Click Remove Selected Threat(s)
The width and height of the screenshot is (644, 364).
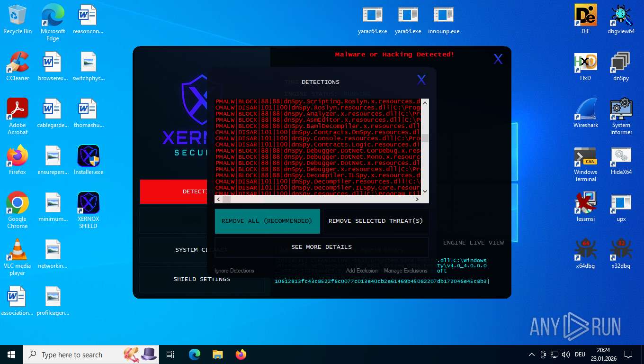point(376,221)
